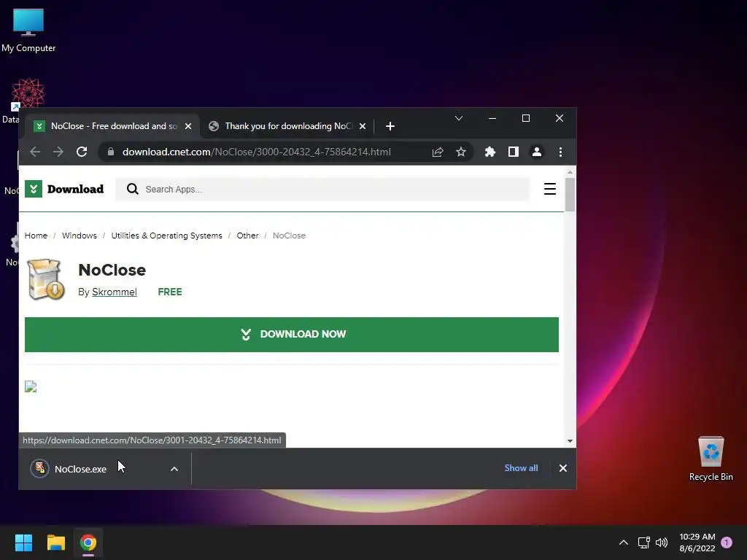Open the Chrome three-dot menu
747x560 pixels.
560,152
